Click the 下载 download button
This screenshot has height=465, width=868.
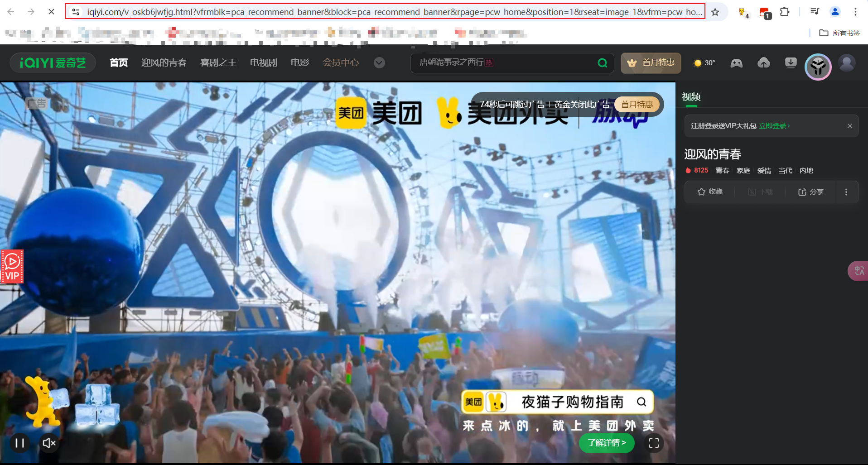point(760,192)
